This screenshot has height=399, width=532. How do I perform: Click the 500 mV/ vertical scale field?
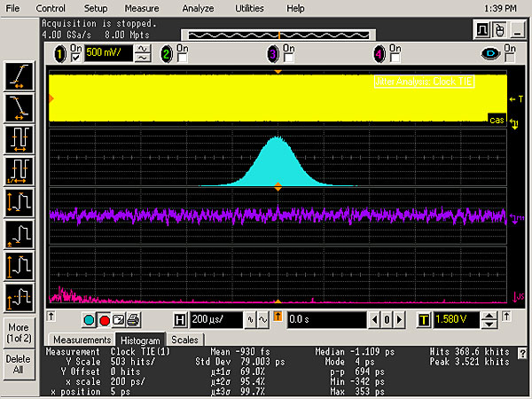click(x=107, y=54)
